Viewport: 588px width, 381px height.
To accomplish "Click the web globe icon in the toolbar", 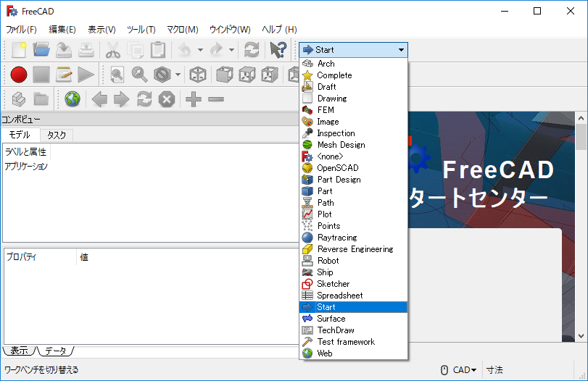I will coord(73,99).
